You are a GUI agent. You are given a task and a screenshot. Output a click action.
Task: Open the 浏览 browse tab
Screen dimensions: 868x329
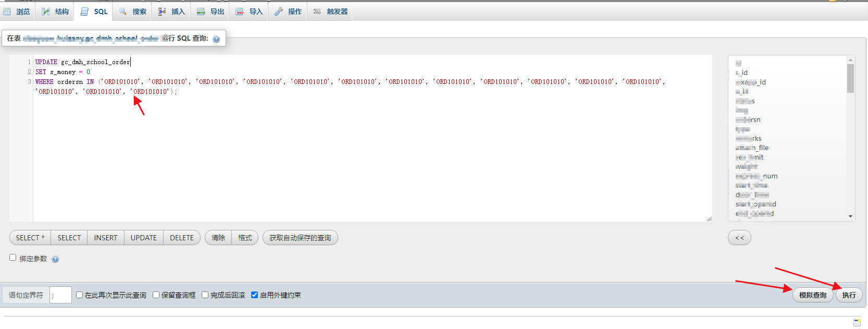[17, 11]
